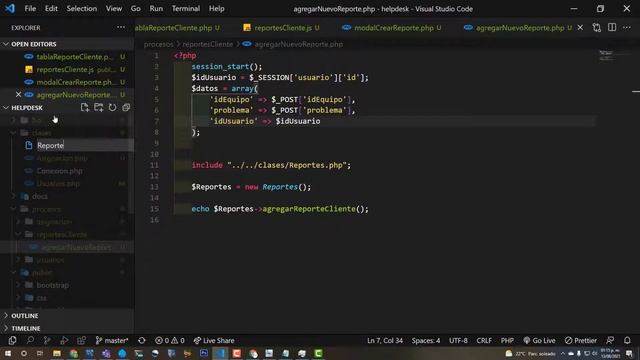Split the editor to the right
This screenshot has height=360, width=640.
click(x=612, y=28)
